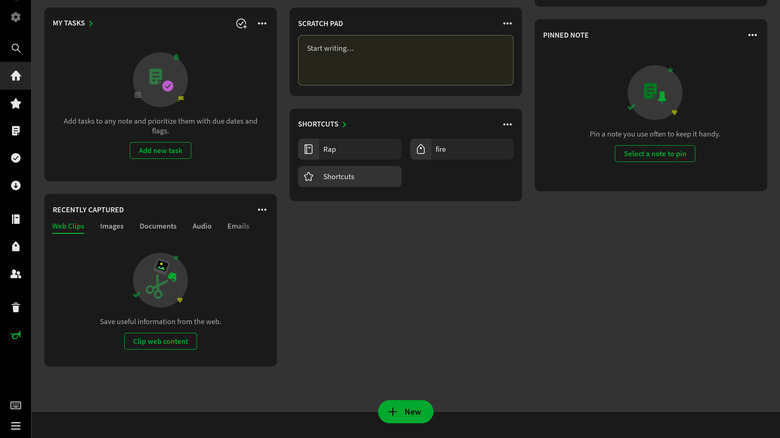Open Scratch Pad more options menu

click(x=507, y=23)
